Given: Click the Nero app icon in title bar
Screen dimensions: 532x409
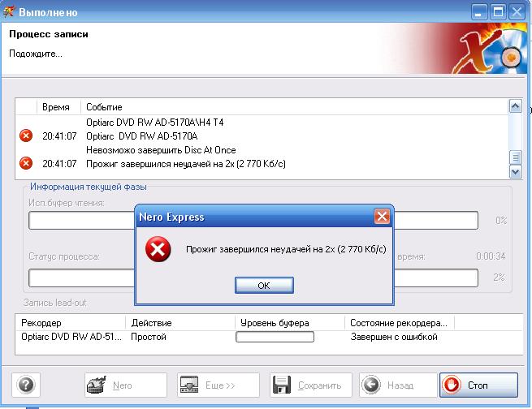Looking at the screenshot, I should pos(8,12).
